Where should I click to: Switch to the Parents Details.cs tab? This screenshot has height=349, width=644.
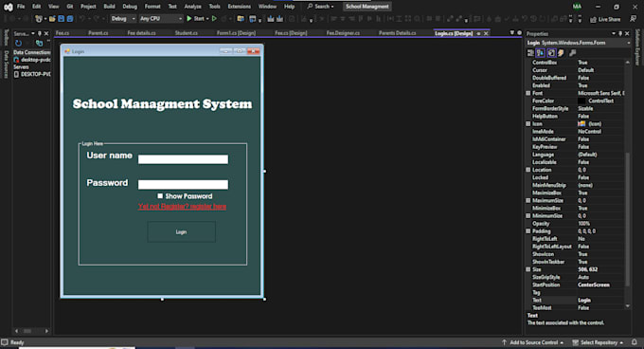coord(397,33)
